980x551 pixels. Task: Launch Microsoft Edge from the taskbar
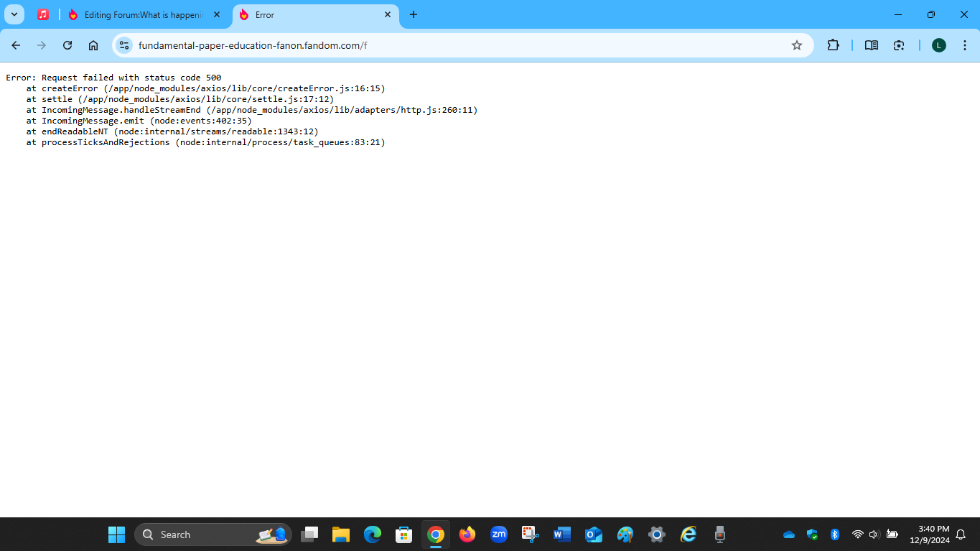373,534
